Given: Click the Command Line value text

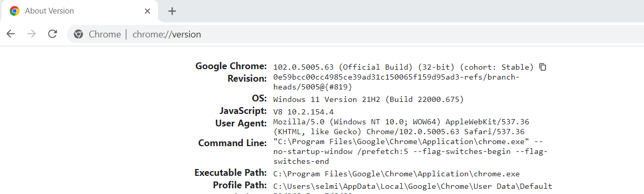Looking at the screenshot, I should pyautogui.click(x=411, y=151).
